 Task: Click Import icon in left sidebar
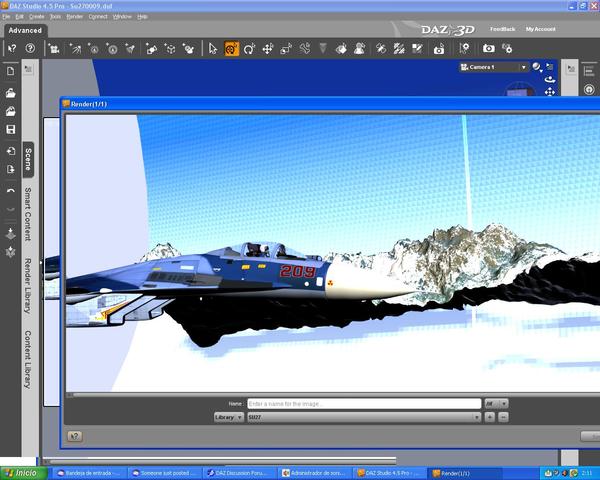pyautogui.click(x=10, y=151)
